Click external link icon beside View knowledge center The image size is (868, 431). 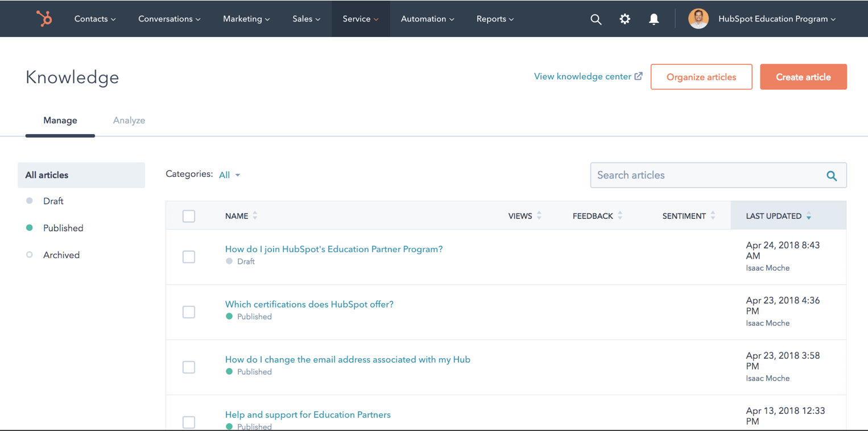[639, 76]
